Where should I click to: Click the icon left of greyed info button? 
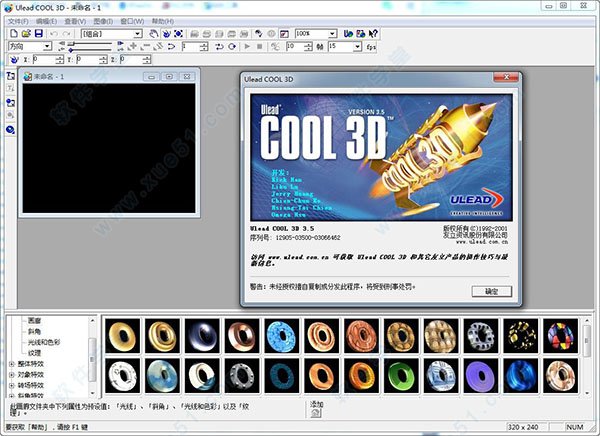pyautogui.click(x=259, y=34)
